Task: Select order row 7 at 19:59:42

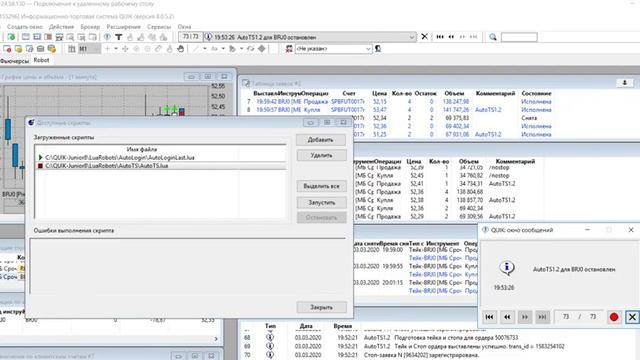Action: point(398,102)
